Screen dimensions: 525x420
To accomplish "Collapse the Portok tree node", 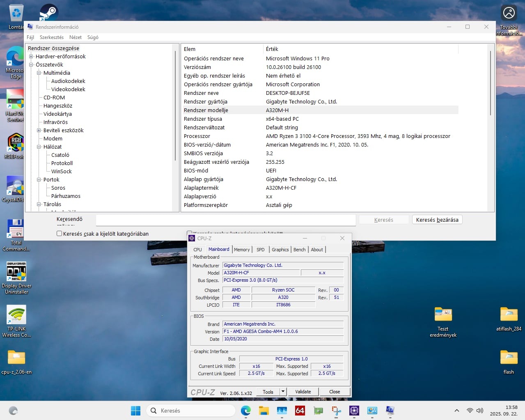I will point(39,180).
